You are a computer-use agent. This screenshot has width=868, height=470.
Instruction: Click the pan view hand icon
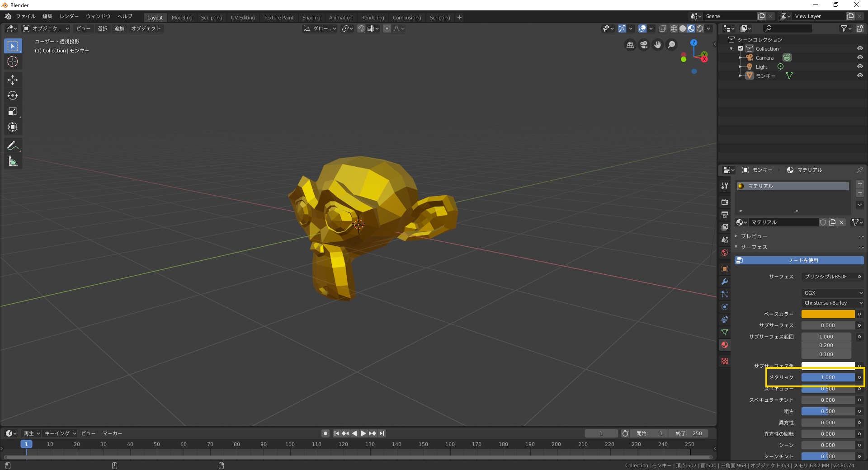click(658, 45)
